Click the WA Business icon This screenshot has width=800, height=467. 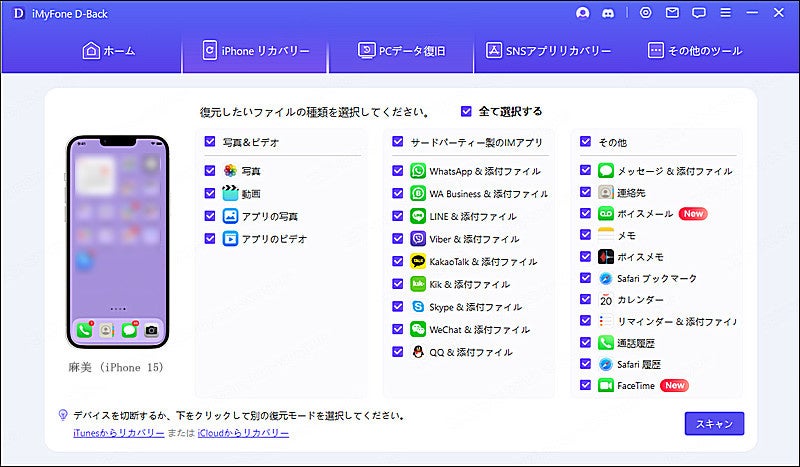(418, 193)
